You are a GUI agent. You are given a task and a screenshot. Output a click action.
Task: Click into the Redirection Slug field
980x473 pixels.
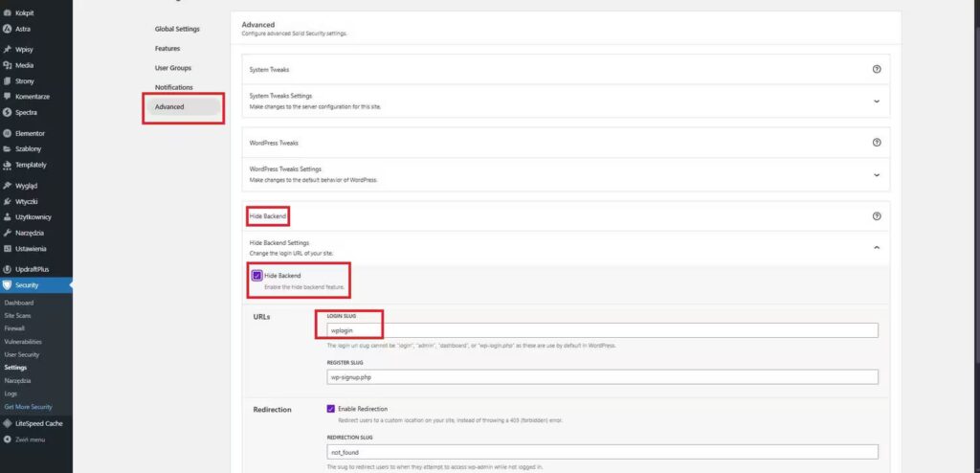pos(603,452)
